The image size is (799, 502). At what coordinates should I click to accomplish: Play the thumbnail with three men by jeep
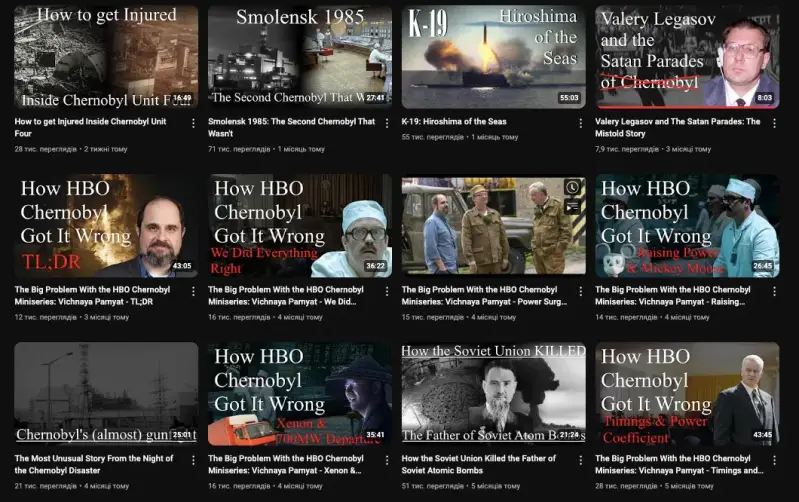[x=493, y=225]
